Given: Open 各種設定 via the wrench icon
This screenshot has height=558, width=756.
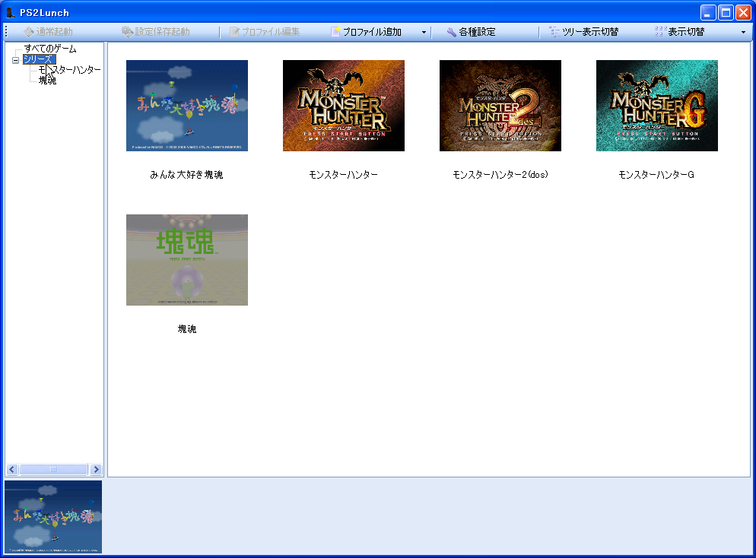Looking at the screenshot, I should pyautogui.click(x=451, y=32).
